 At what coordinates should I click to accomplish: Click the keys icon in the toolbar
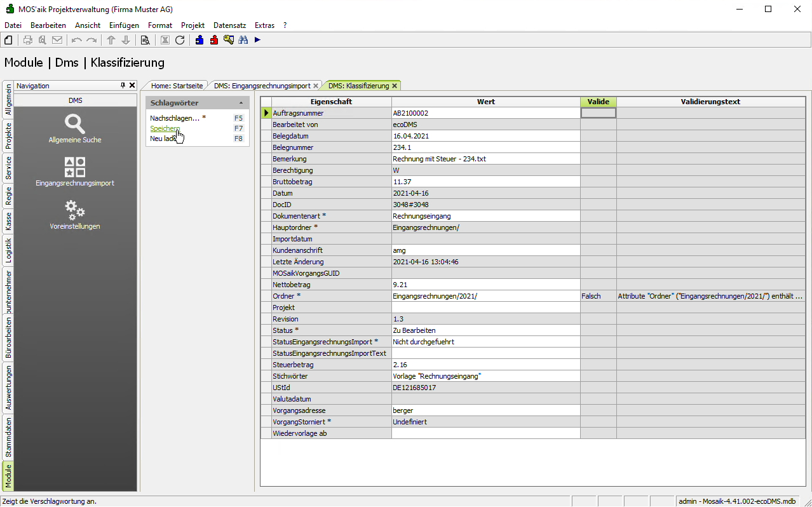click(x=229, y=40)
